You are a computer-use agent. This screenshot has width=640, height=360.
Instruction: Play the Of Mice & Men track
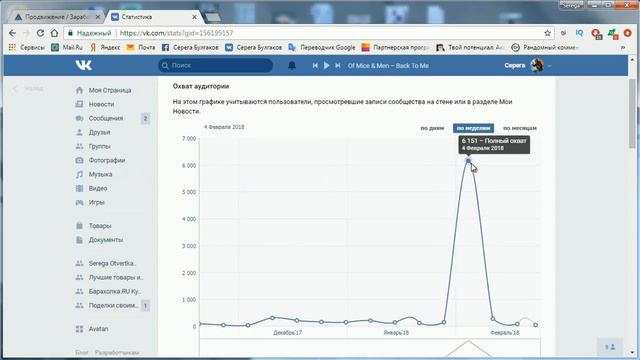click(x=327, y=65)
